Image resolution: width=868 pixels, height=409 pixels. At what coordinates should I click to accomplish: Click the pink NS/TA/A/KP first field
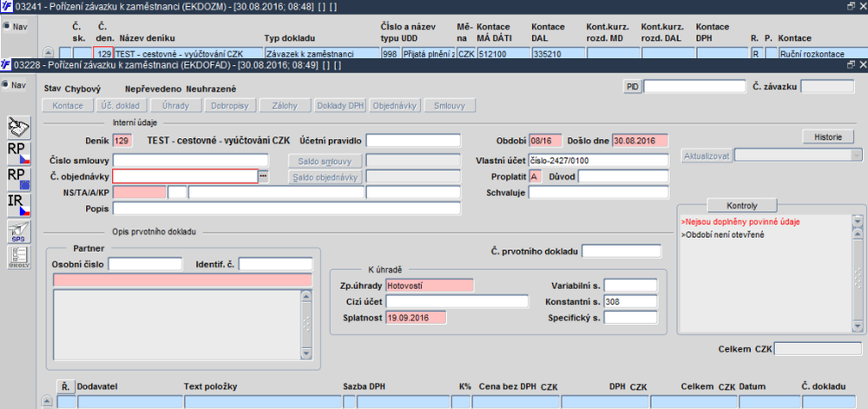140,192
